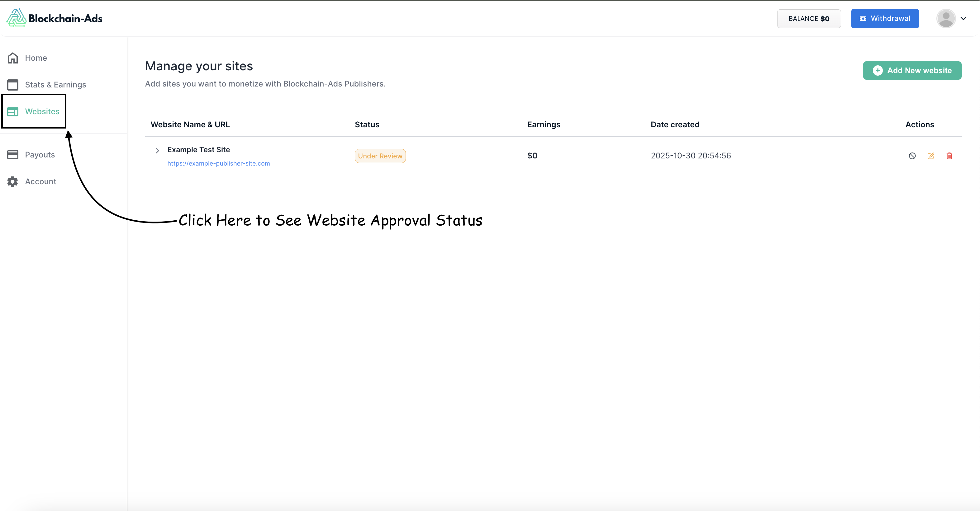Select the Payouts menu item
The image size is (980, 511).
tap(40, 154)
